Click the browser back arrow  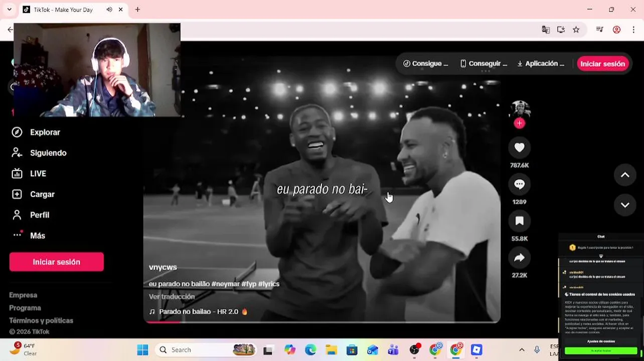10,30
